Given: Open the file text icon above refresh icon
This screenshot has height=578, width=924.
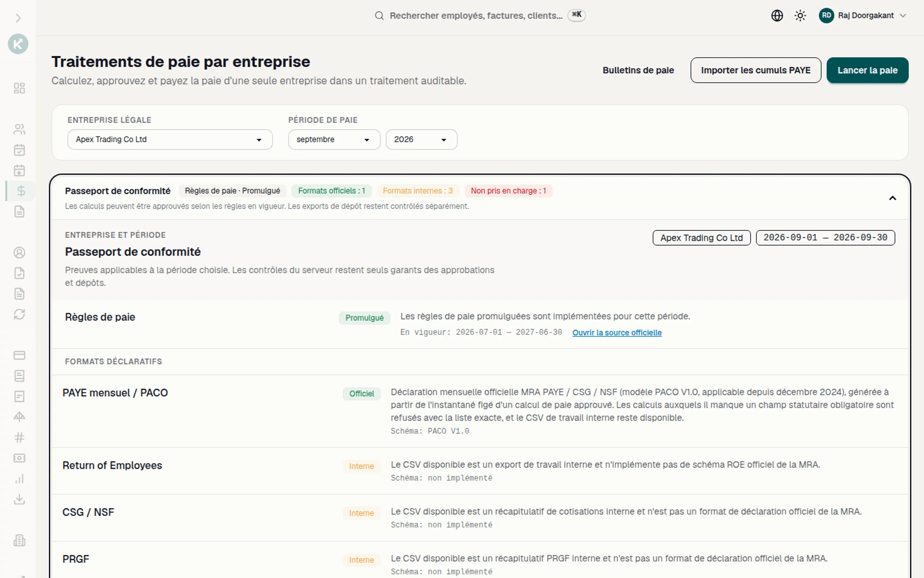Looking at the screenshot, I should pyautogui.click(x=19, y=294).
